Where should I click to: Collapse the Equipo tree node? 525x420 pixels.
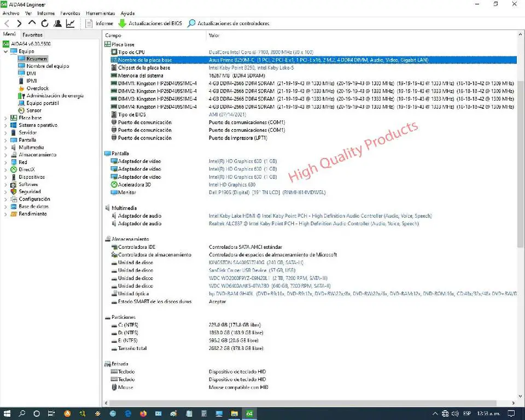coord(5,51)
